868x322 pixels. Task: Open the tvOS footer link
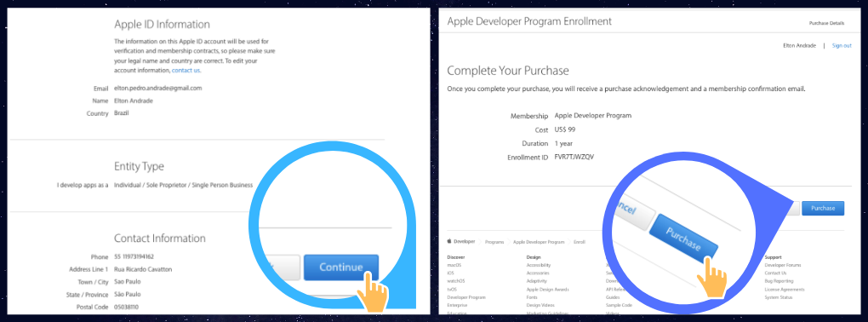point(452,290)
